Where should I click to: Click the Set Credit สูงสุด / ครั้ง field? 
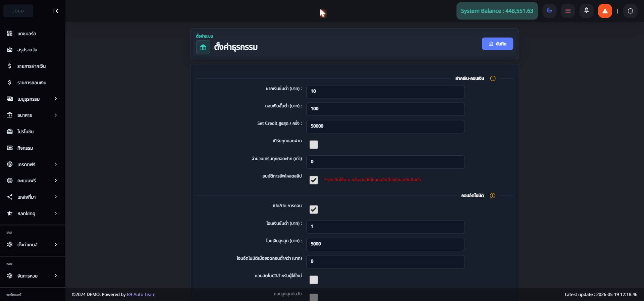coord(385,127)
